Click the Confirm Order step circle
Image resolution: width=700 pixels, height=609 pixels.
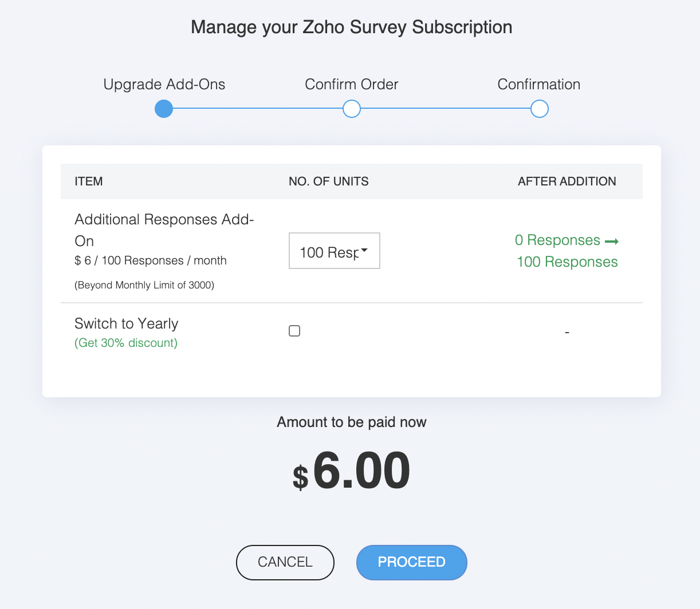coord(351,109)
